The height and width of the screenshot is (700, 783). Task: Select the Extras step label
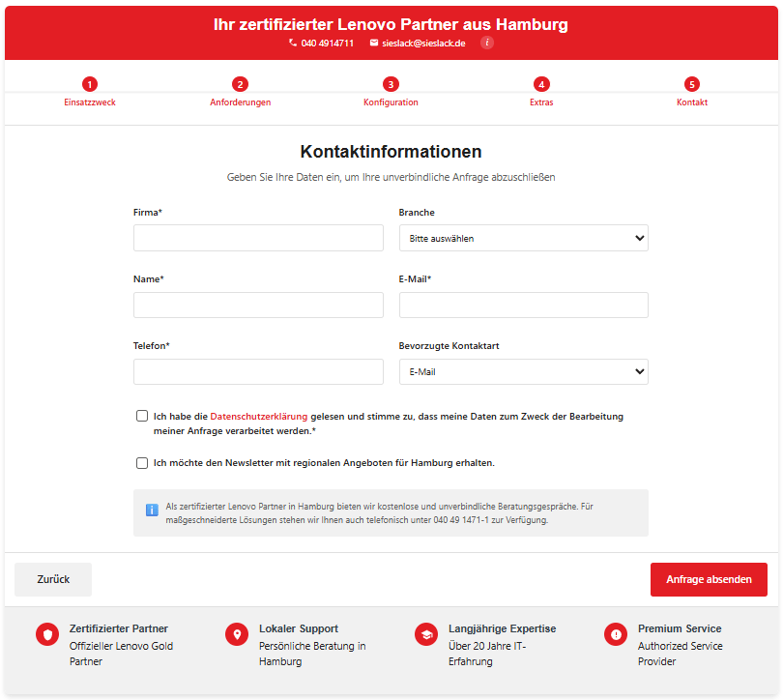(541, 102)
